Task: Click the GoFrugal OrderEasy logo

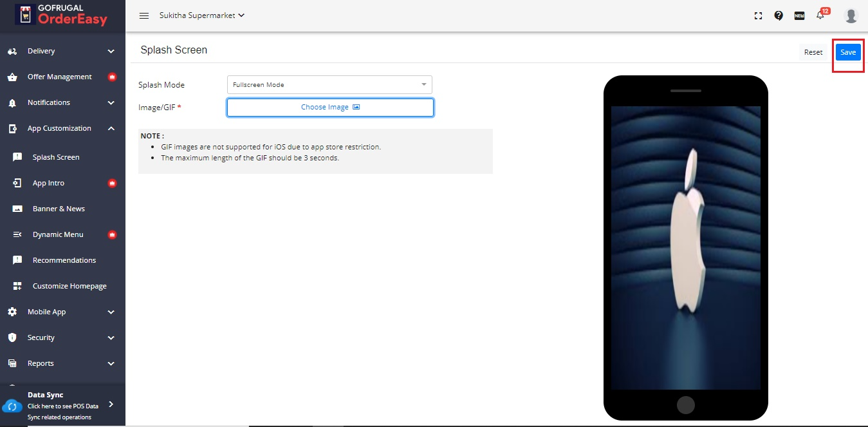Action: click(x=62, y=15)
